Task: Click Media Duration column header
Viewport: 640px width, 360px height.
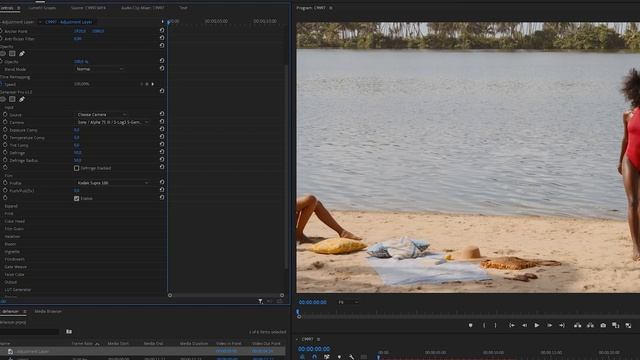Action: click(194, 344)
